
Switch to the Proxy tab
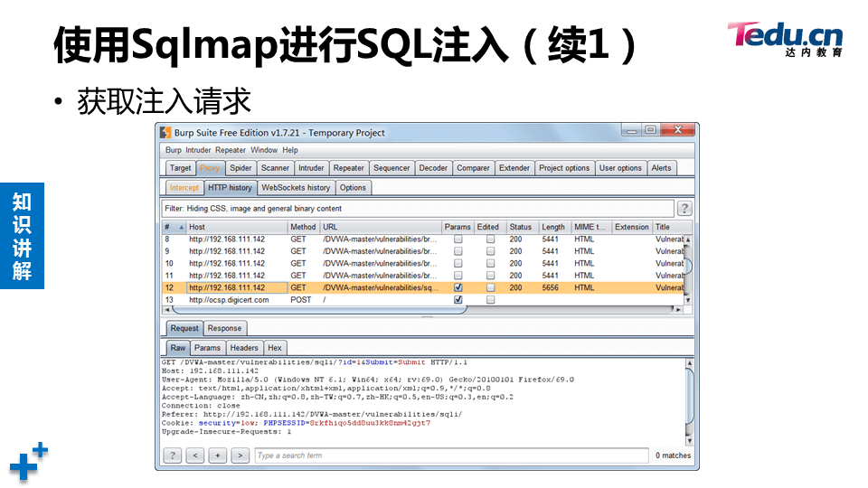(210, 168)
